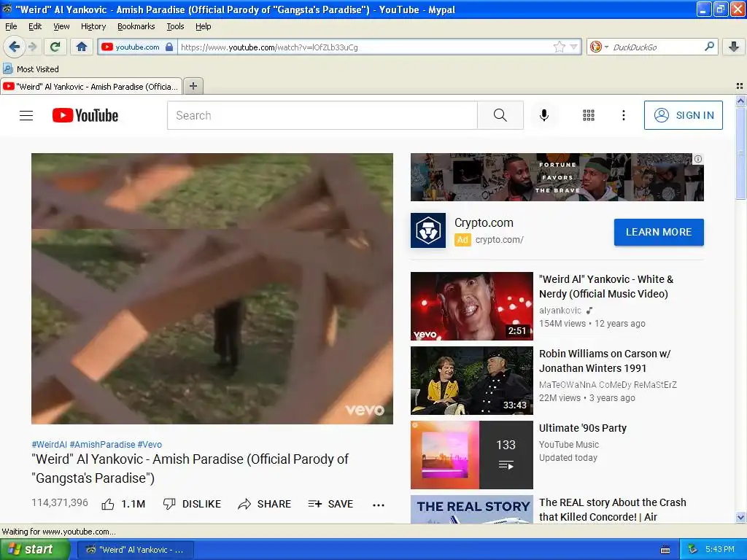Open the YouTube hamburger guide menu
The width and height of the screenshot is (747, 560).
coord(26,115)
